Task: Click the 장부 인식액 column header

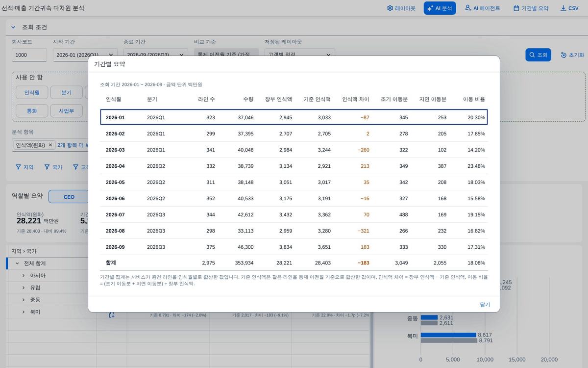Action: [278, 99]
